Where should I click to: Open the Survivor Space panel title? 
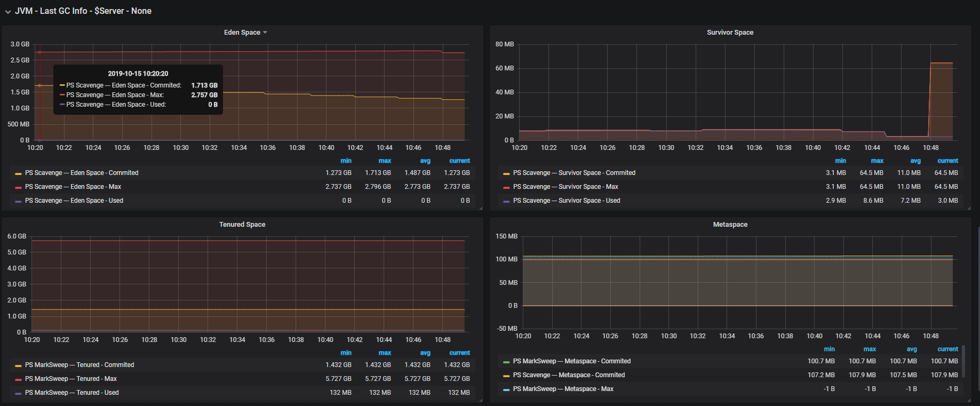click(x=730, y=33)
